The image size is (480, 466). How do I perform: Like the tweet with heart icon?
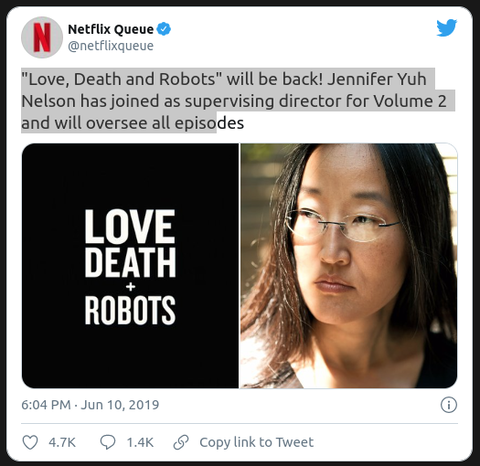pos(30,442)
